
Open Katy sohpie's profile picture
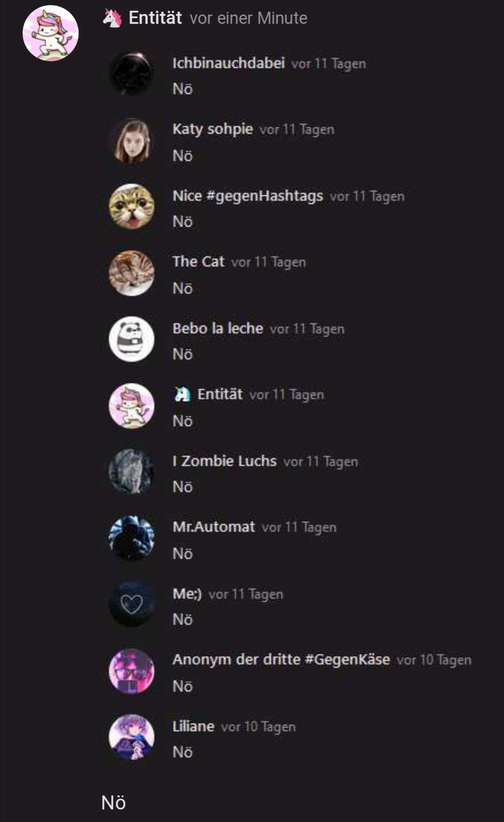[132, 140]
